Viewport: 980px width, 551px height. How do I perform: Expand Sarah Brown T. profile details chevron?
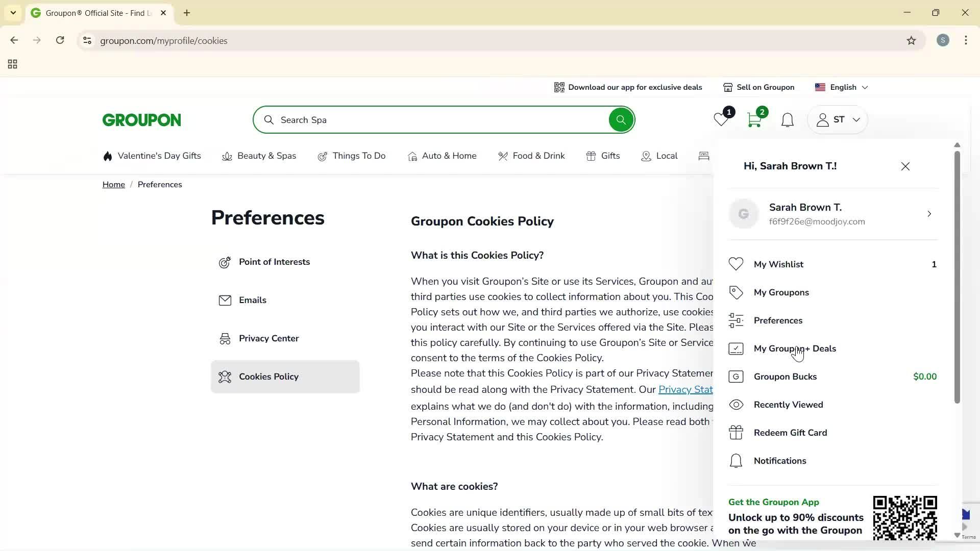coord(929,214)
